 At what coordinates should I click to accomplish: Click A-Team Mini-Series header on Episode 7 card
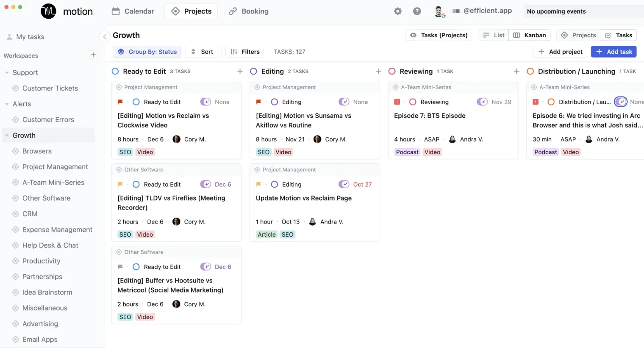[426, 87]
